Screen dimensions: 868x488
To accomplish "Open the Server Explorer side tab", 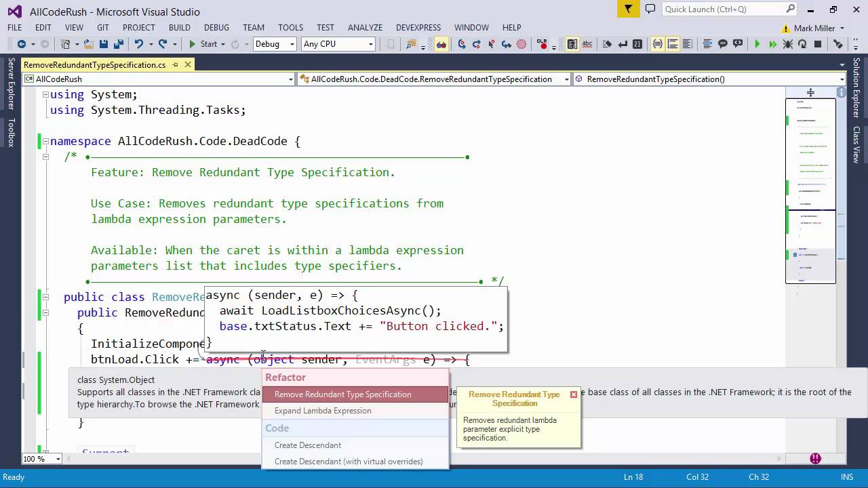I will pyautogui.click(x=11, y=83).
